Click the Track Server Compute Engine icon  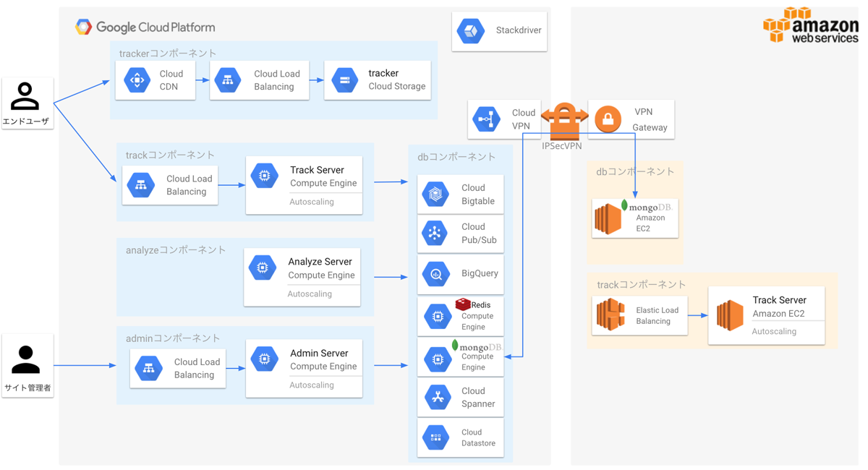click(265, 175)
